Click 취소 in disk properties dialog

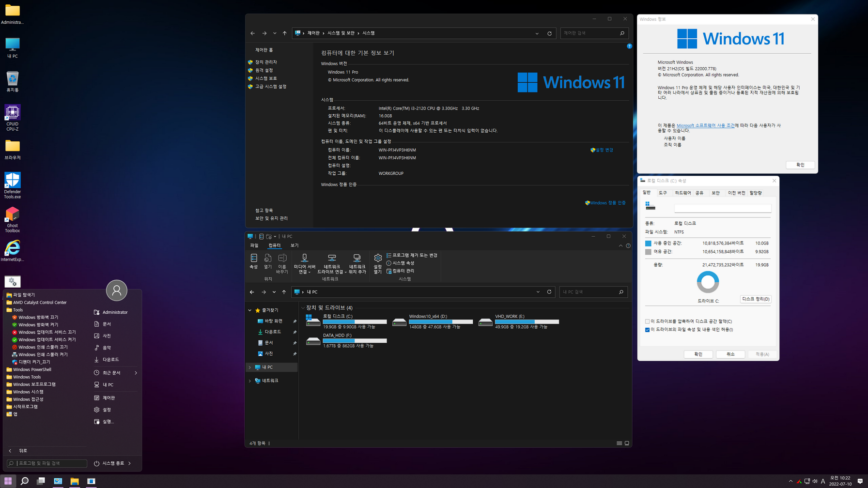click(730, 354)
